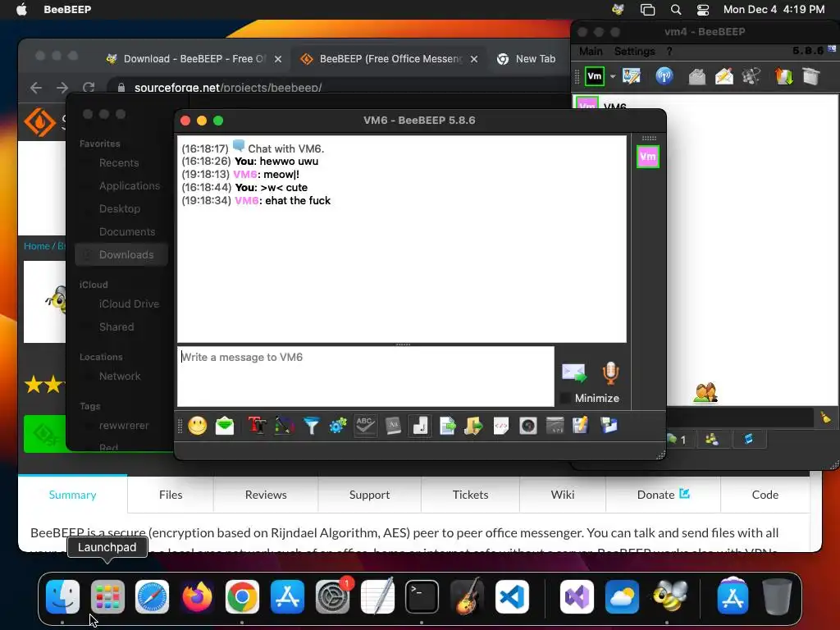Click the broom clear icon in vm4 window
This screenshot has width=840, height=630.
[x=825, y=418]
